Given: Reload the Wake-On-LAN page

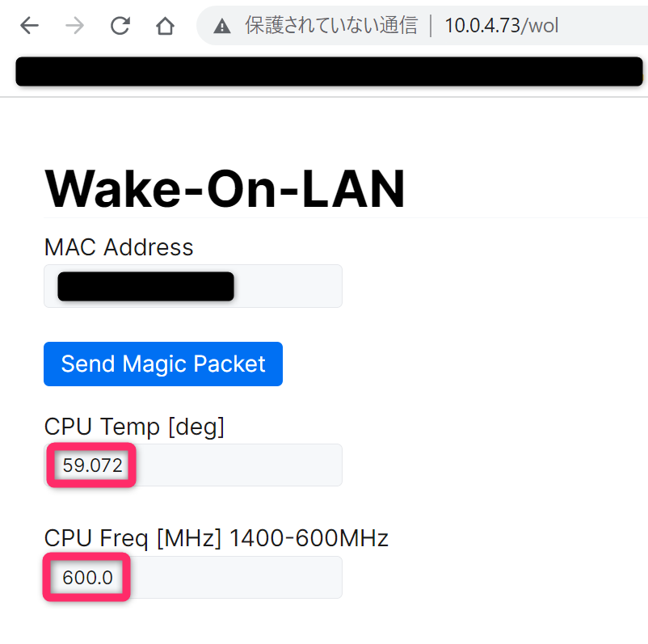Looking at the screenshot, I should click(x=120, y=26).
